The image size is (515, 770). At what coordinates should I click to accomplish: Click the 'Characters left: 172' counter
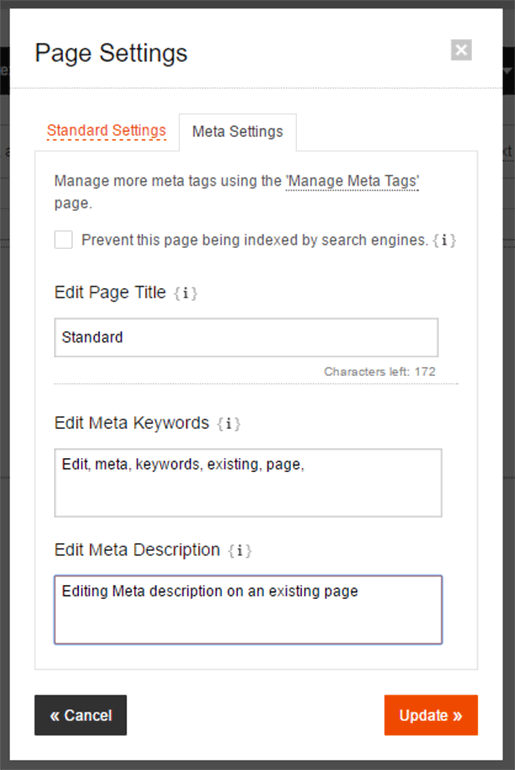click(379, 372)
